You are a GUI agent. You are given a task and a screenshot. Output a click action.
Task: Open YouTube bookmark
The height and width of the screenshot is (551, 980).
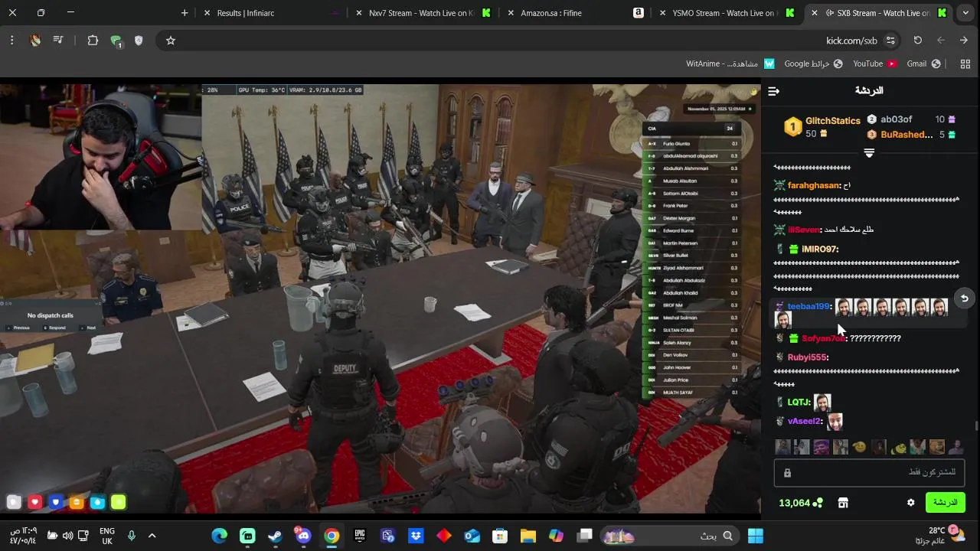pos(875,64)
